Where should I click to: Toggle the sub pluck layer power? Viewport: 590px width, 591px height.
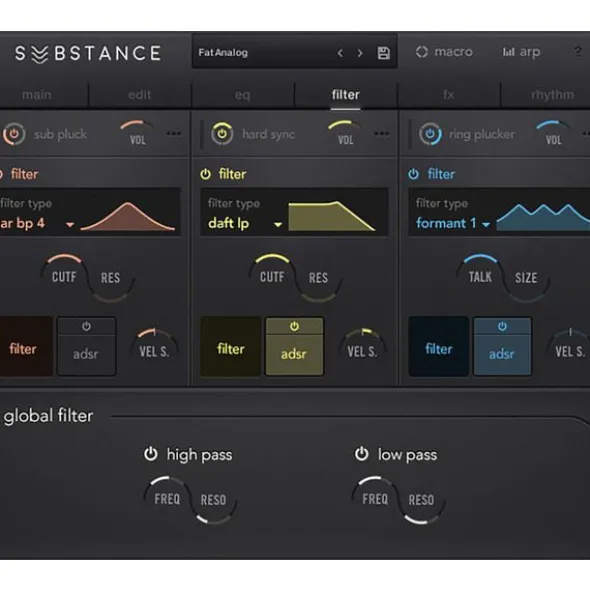(x=14, y=134)
